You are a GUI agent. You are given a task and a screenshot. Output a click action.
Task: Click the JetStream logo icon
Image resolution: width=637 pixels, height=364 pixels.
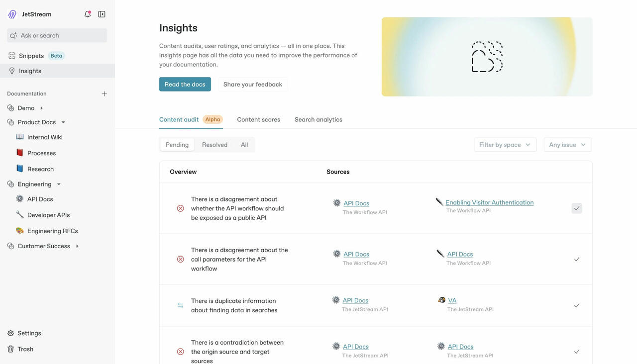tap(12, 14)
